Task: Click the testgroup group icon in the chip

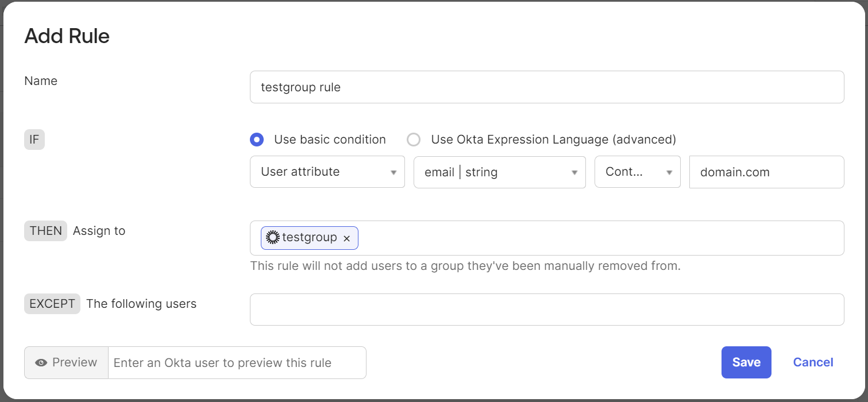Action: (x=273, y=238)
